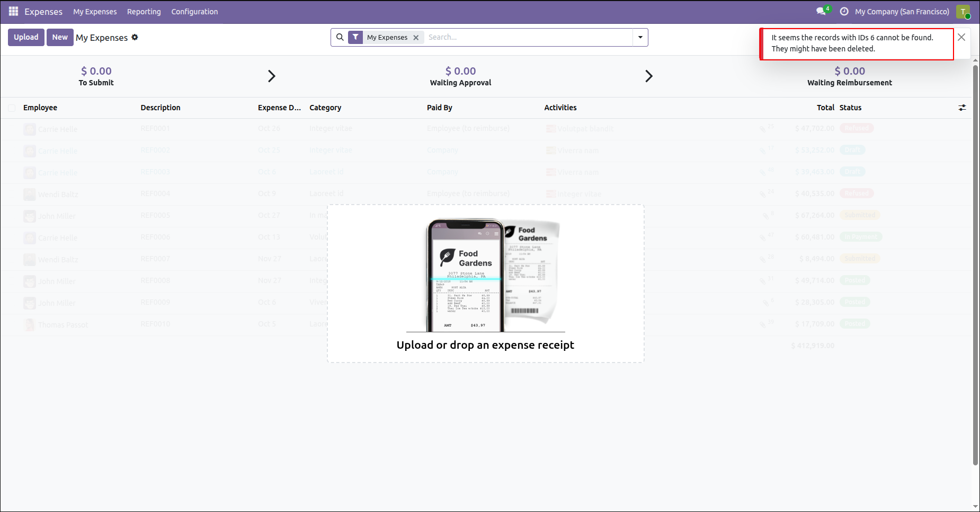Open the Reporting menu
The height and width of the screenshot is (512, 980).
[144, 12]
